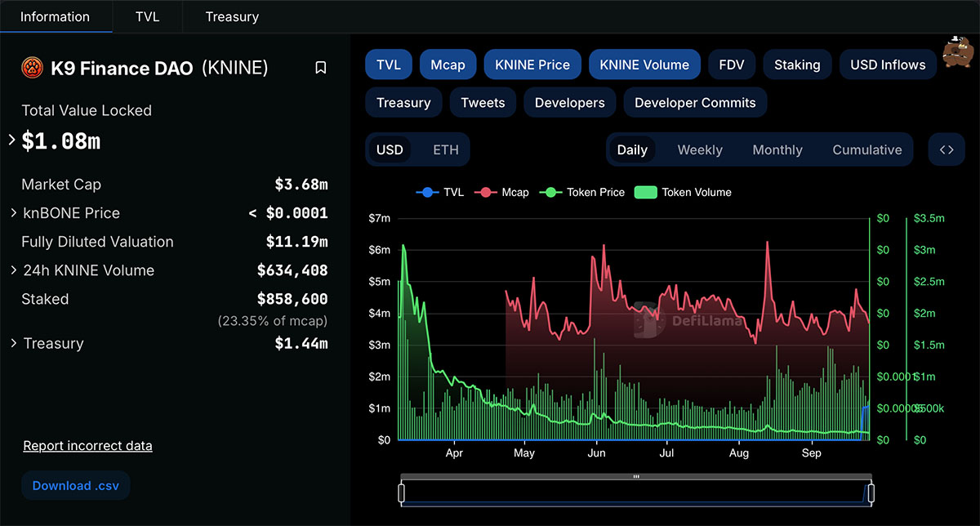This screenshot has height=526, width=980.
Task: Click the Aug label on chart axis
Action: (739, 453)
